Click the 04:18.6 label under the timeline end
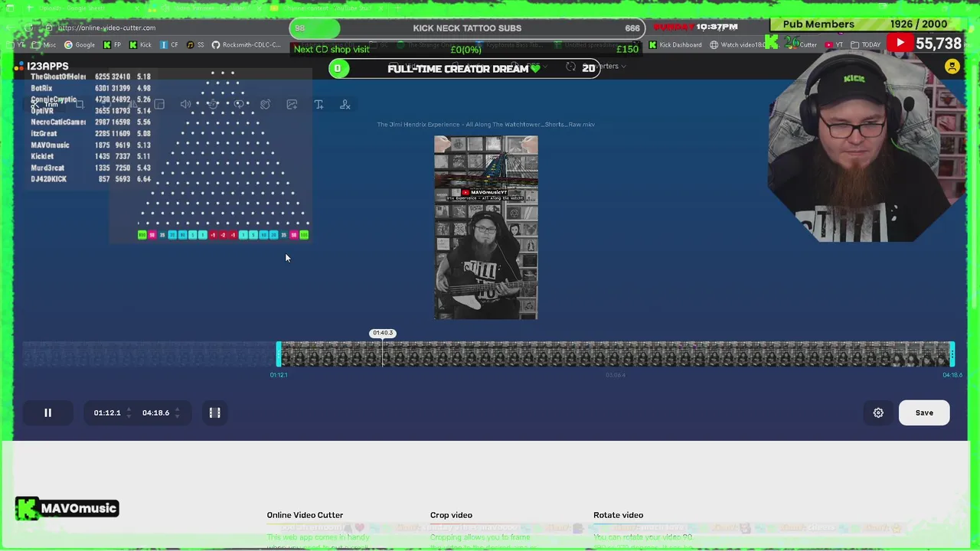Image resolution: width=980 pixels, height=551 pixels. [952, 375]
